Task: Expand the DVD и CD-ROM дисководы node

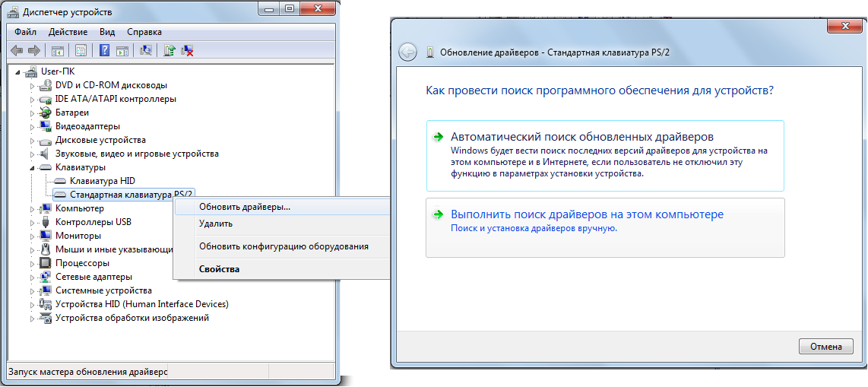Action: click(x=32, y=85)
